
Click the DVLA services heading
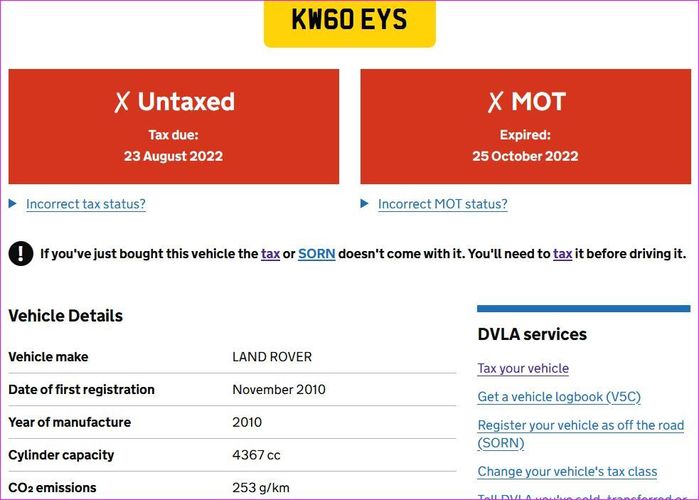pos(532,334)
